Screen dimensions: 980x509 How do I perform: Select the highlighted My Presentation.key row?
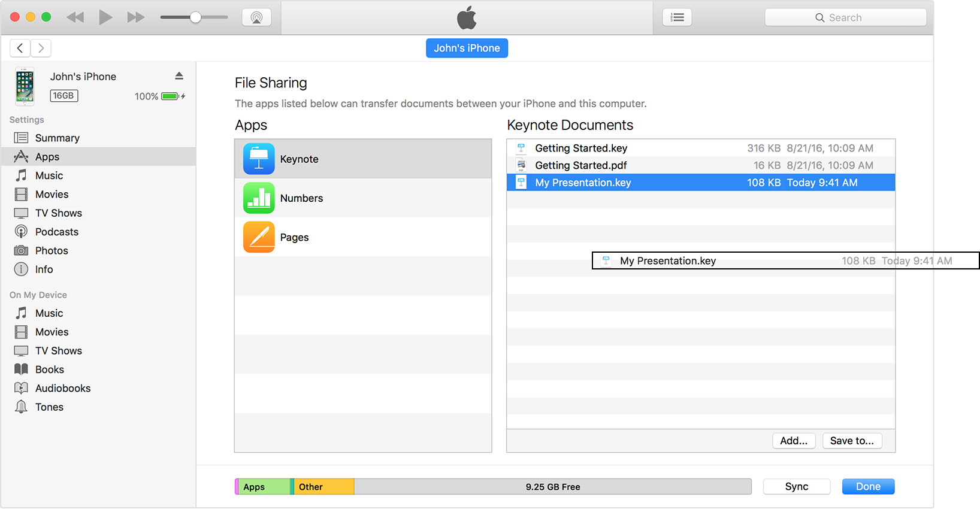click(x=701, y=183)
